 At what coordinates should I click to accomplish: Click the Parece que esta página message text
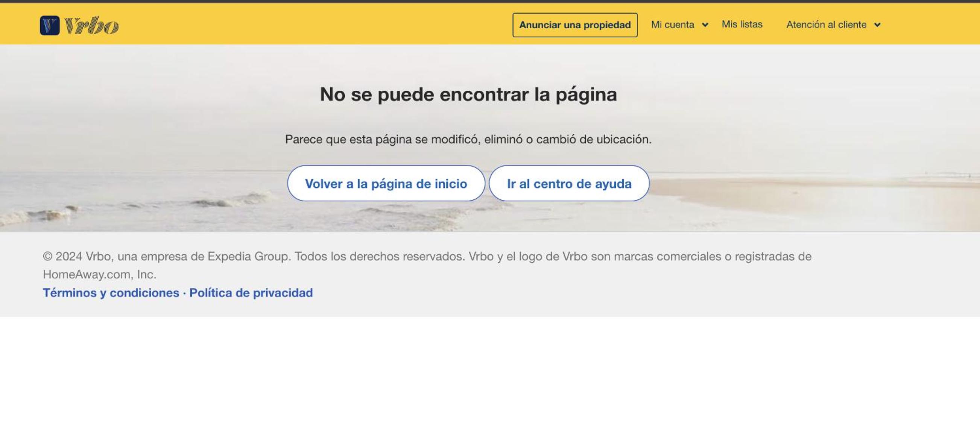(468, 139)
